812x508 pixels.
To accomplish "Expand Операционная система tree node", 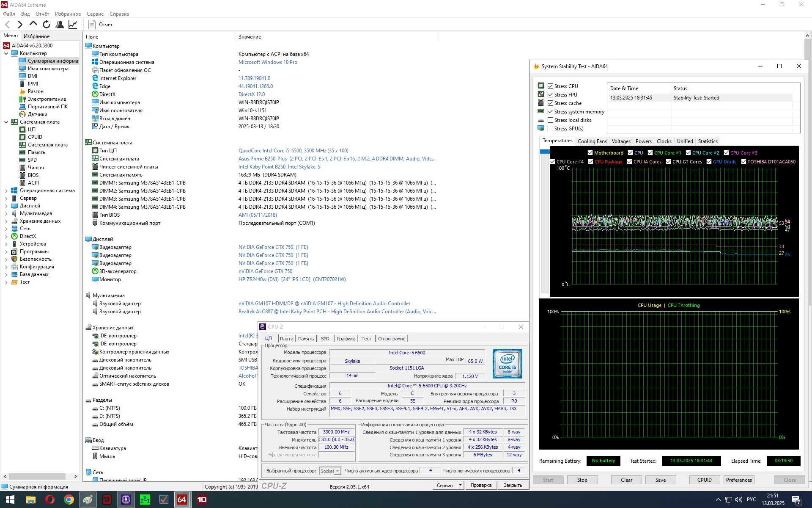I will [x=6, y=191].
